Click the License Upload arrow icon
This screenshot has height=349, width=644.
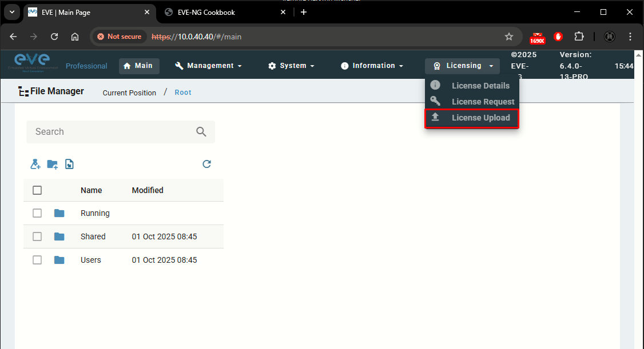point(435,117)
